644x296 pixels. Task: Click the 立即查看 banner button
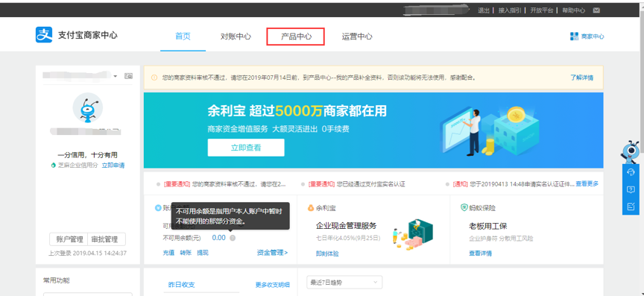pyautogui.click(x=246, y=148)
